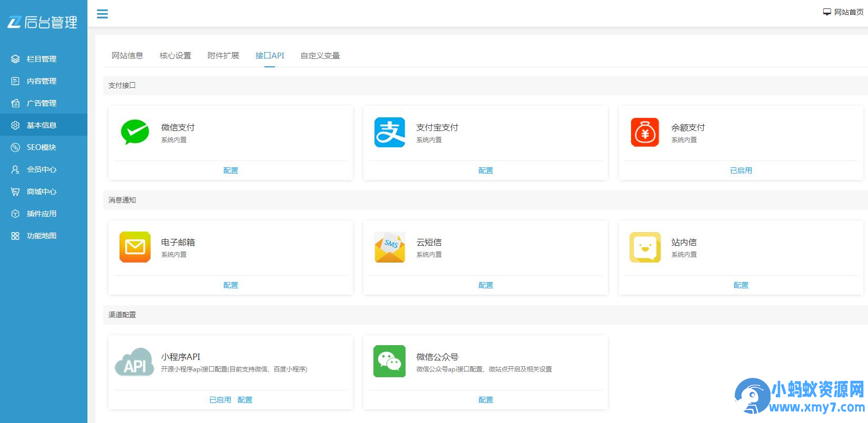The height and width of the screenshot is (423, 868).
Task: Click 配置 under 微信支付
Action: [x=231, y=170]
